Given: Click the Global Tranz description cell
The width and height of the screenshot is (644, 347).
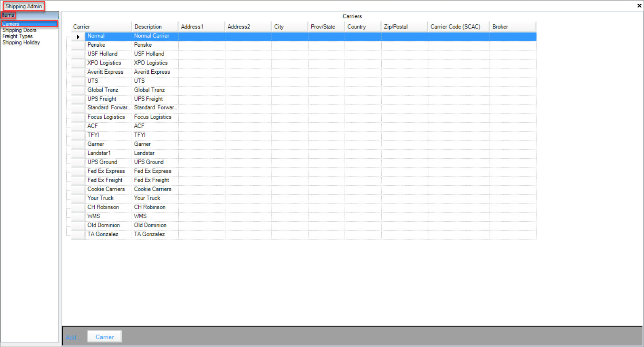Looking at the screenshot, I should 155,90.
